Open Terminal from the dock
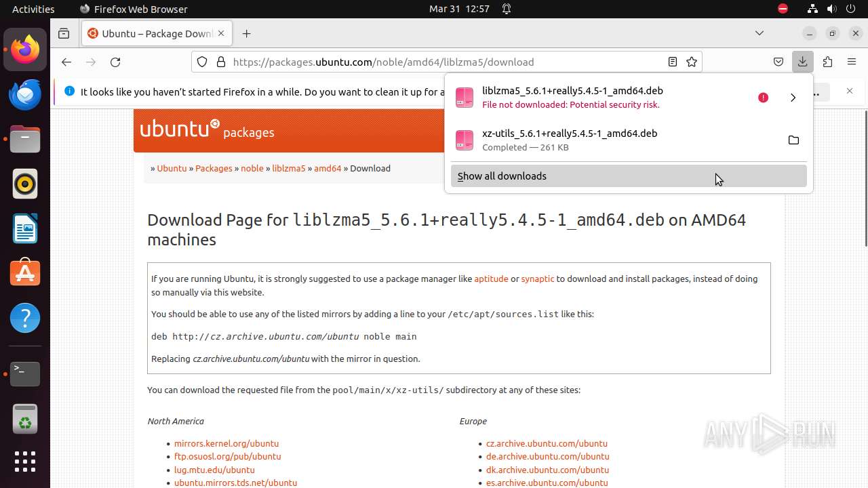This screenshot has height=488, width=868. coord(25,373)
